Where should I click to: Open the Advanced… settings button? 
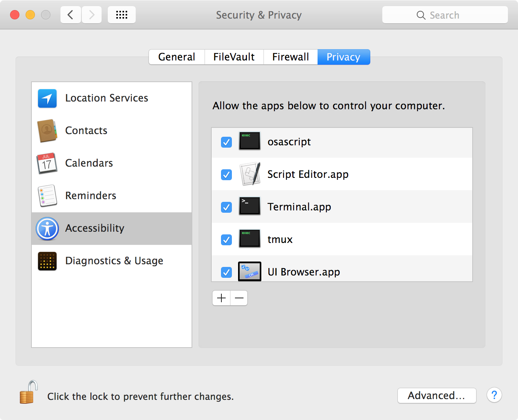pyautogui.click(x=437, y=396)
